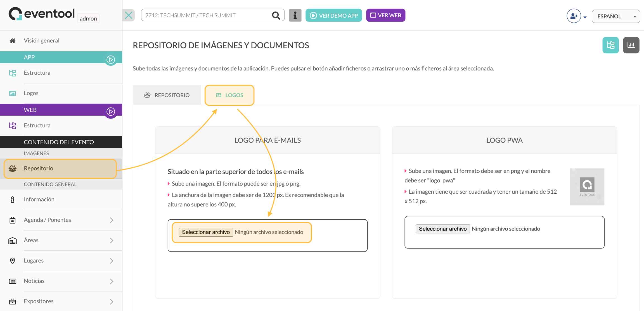Click the WEB section play icon
Image resolution: width=644 pixels, height=311 pixels.
point(111,112)
